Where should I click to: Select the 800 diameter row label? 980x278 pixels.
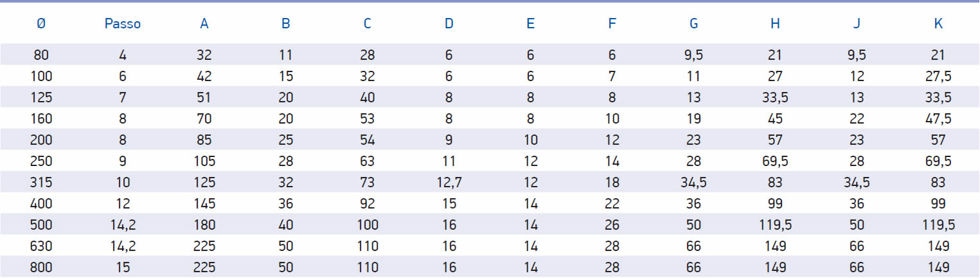tap(41, 268)
